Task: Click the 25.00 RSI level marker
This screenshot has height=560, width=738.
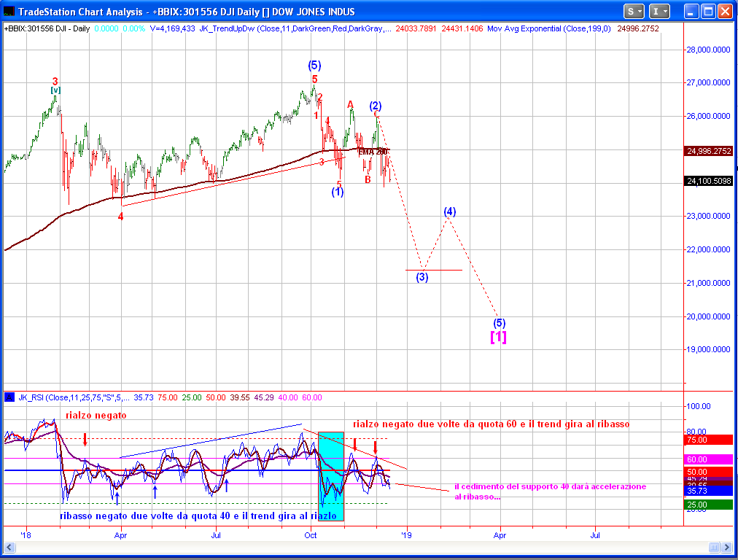Action: point(709,505)
